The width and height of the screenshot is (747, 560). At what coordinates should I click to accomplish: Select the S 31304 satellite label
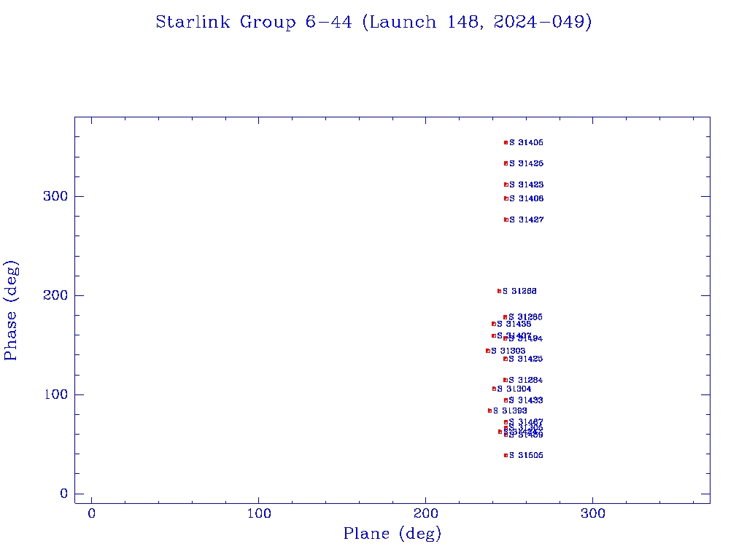pyautogui.click(x=514, y=389)
